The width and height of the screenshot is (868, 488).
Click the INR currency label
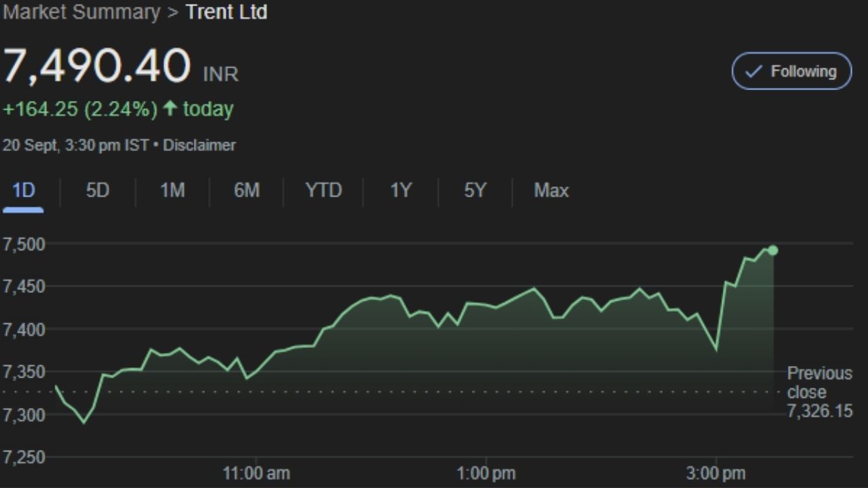tap(221, 74)
